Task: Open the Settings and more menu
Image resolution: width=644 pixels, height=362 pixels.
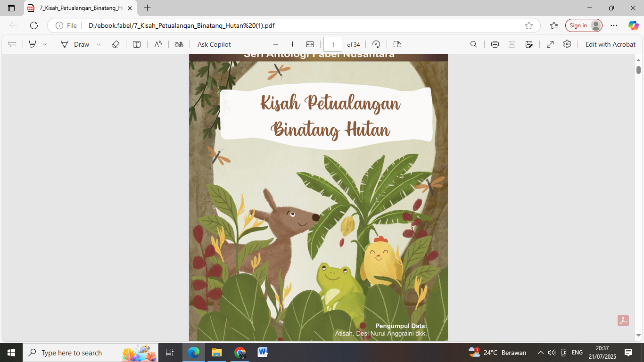Action: coord(613,26)
